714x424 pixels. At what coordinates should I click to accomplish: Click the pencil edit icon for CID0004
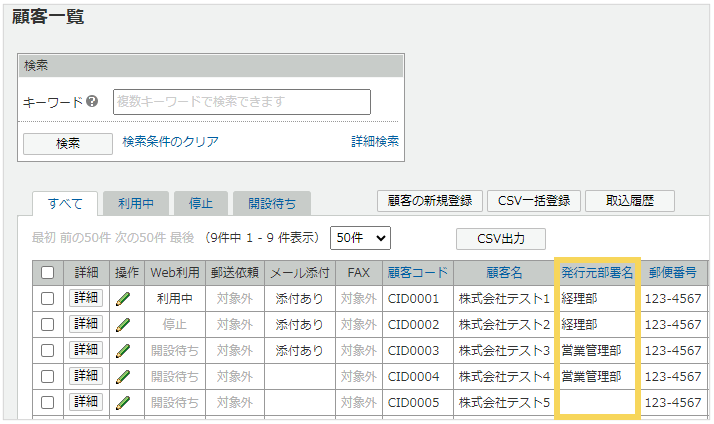click(x=124, y=376)
